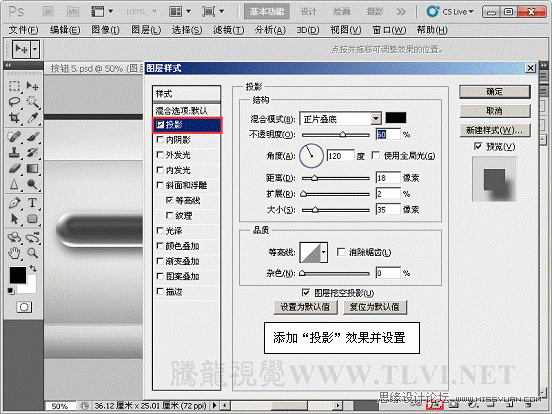Select the Healing Brush tool
Viewport: 552px width, 414px height.
point(14,136)
